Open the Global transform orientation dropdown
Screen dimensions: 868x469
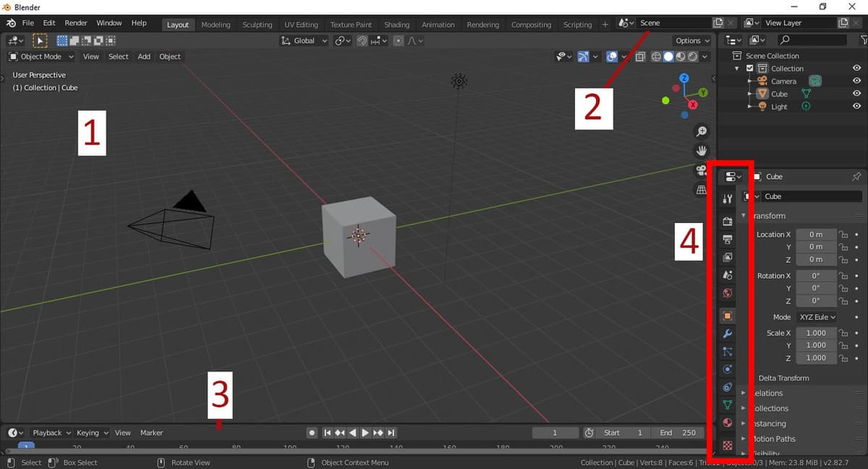point(305,41)
